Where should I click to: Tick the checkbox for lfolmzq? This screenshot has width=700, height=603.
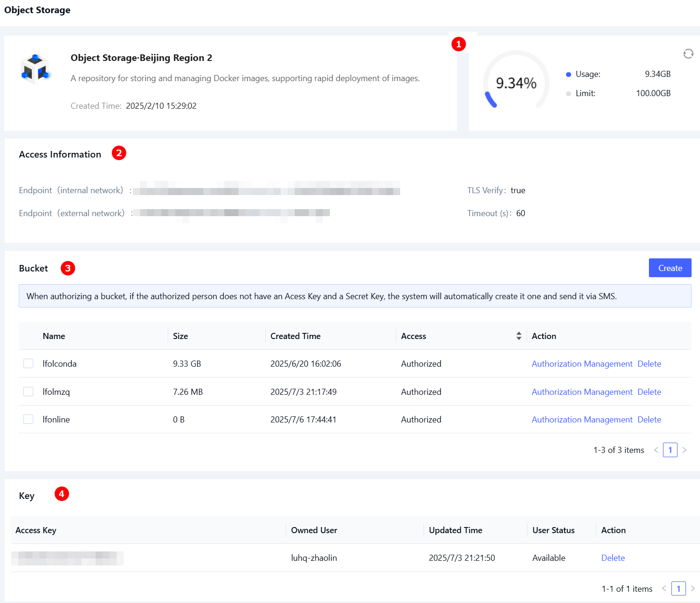(29, 392)
